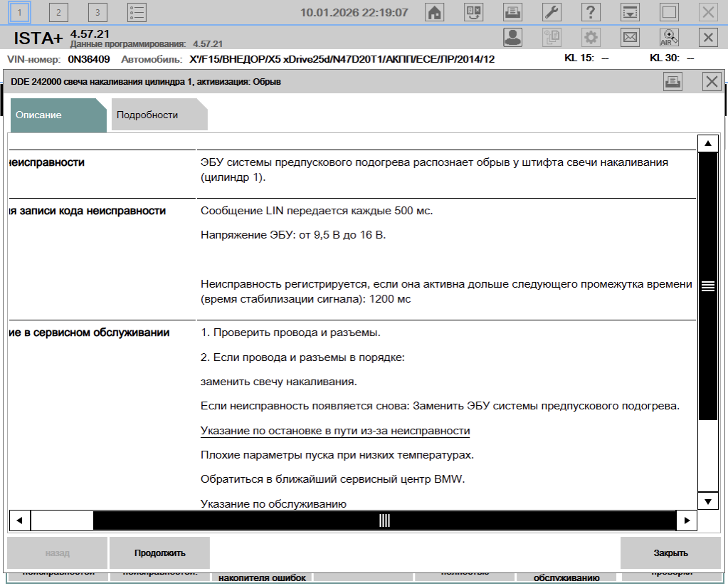
Task: Open the operations list icon
Action: pos(137,12)
